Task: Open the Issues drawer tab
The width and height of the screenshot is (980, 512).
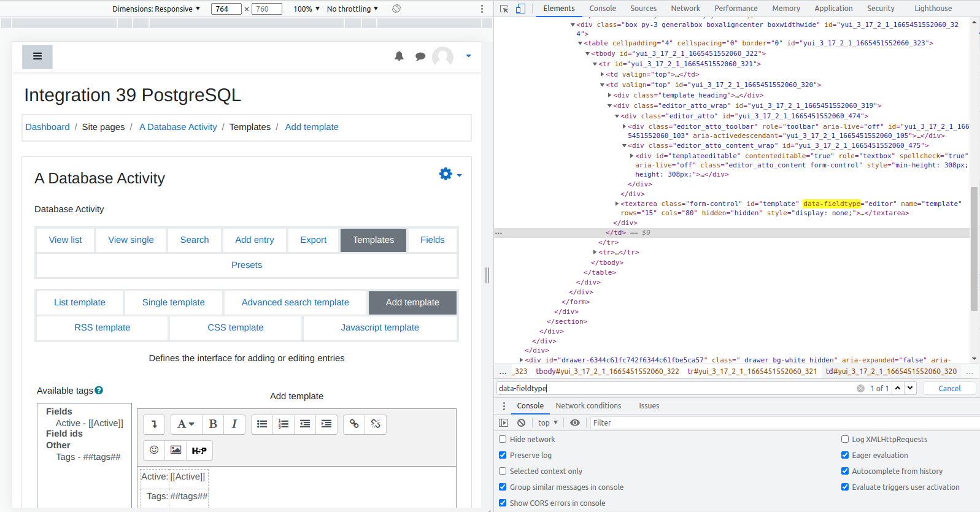Action: tap(649, 406)
